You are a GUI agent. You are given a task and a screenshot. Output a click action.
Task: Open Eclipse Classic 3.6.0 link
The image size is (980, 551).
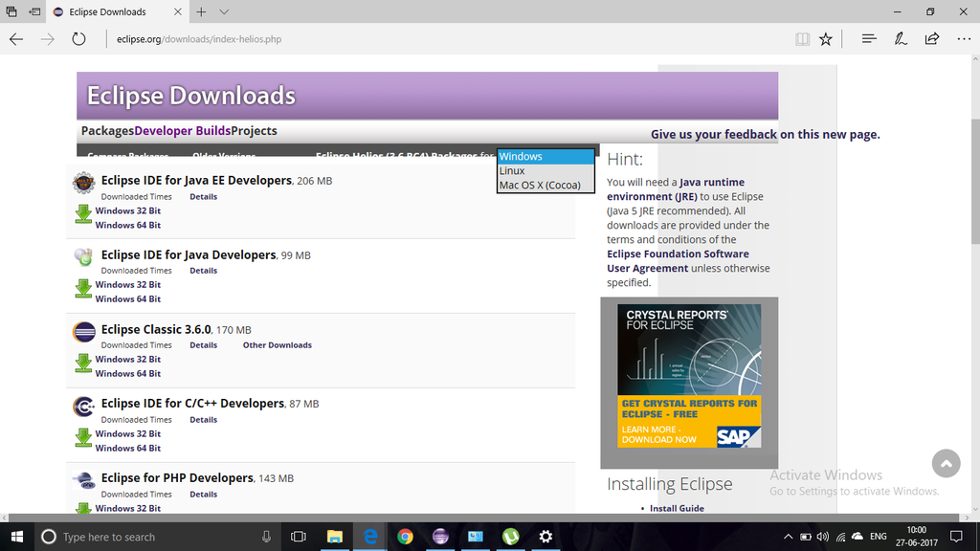pos(156,329)
